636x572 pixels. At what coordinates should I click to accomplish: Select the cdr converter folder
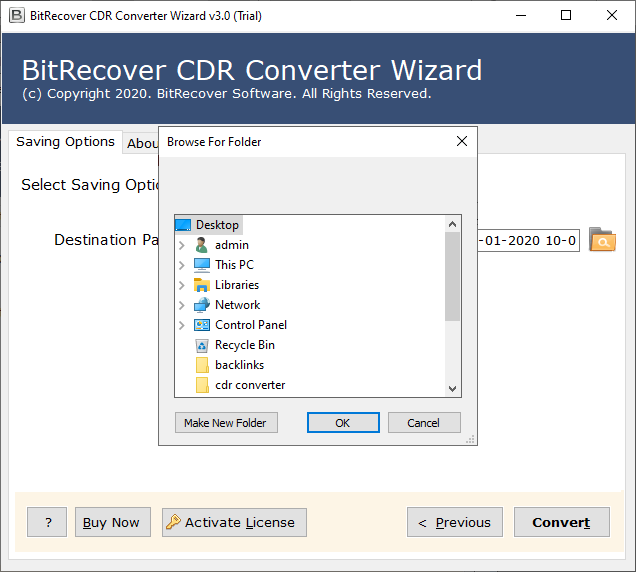[x=249, y=385]
